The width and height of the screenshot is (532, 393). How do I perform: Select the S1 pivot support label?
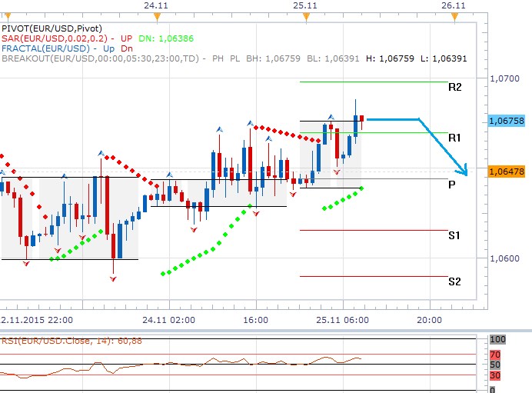[x=454, y=235]
